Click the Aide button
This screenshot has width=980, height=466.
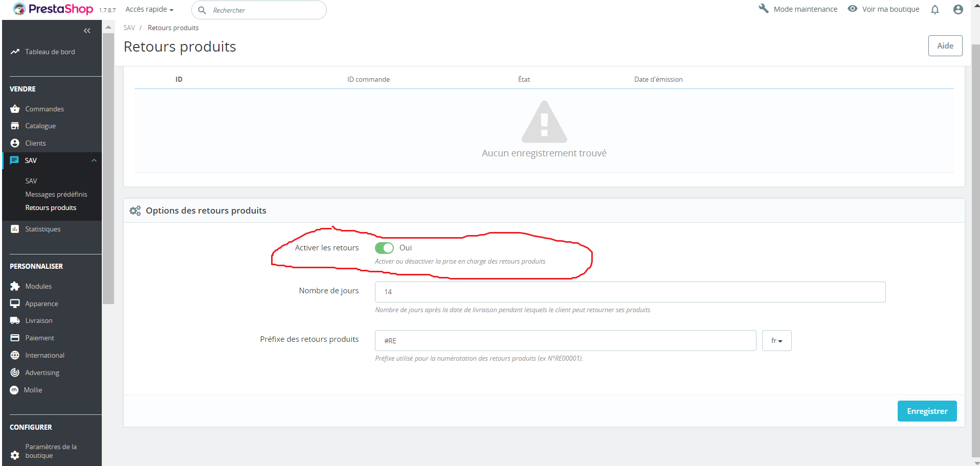[x=945, y=45]
